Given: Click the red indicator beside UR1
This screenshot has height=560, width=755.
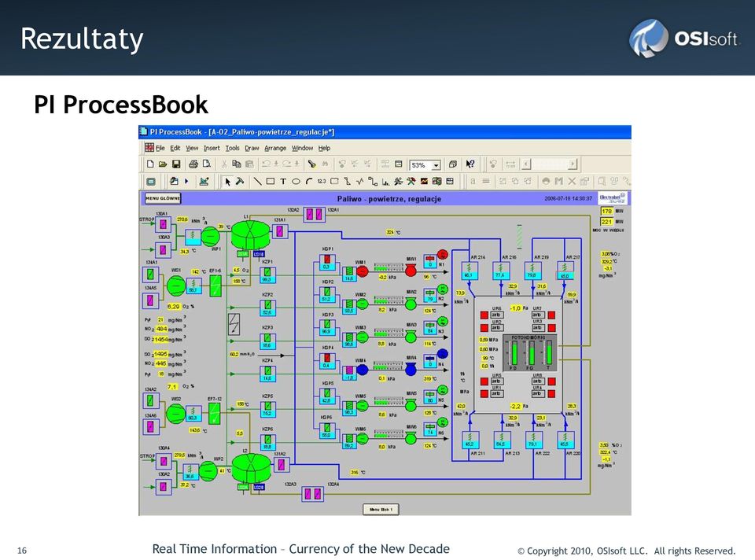Looking at the screenshot, I should [484, 394].
